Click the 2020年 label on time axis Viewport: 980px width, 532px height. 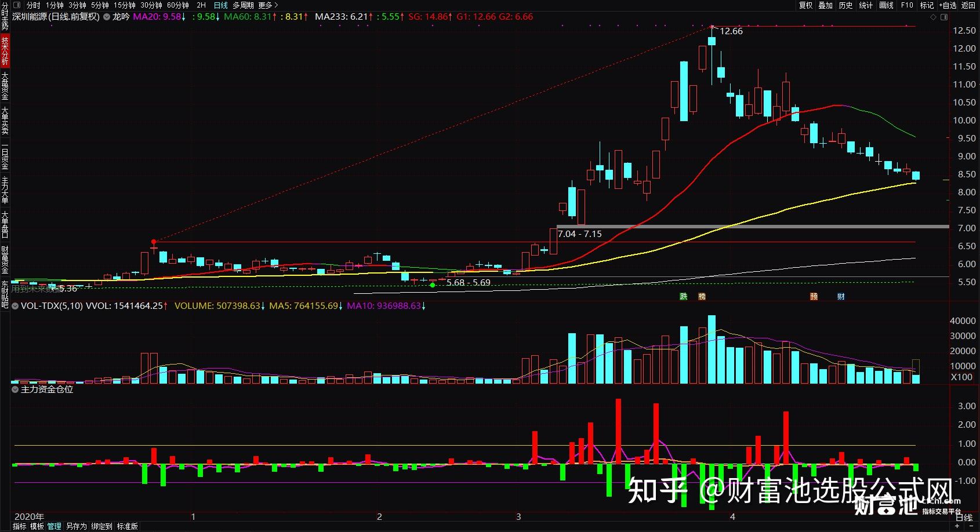[29, 516]
